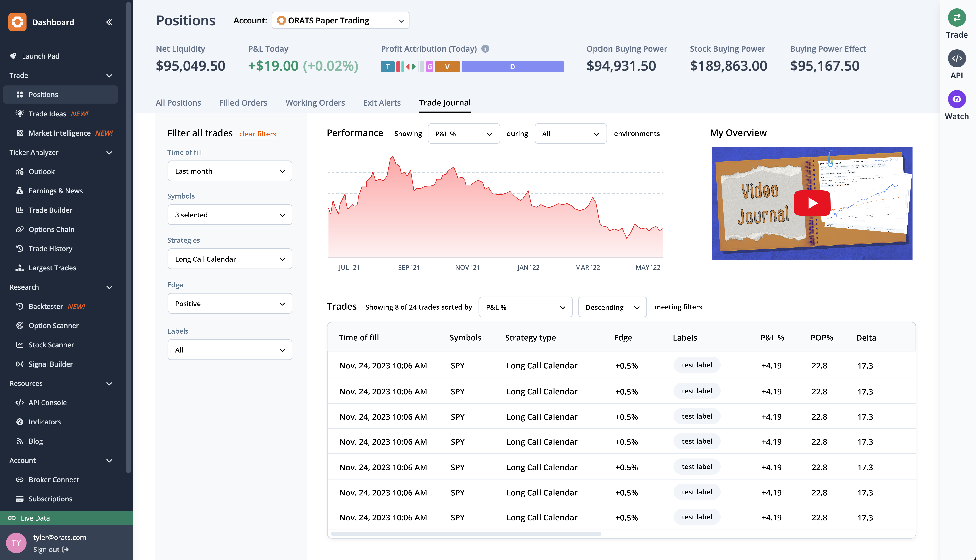
Task: Open Trades sorted by P&L % dropdown
Action: [x=525, y=307]
